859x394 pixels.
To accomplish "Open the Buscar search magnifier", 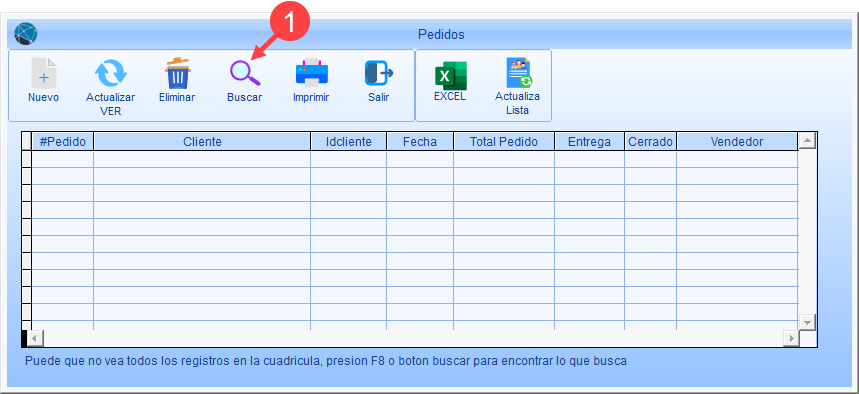I will point(245,73).
